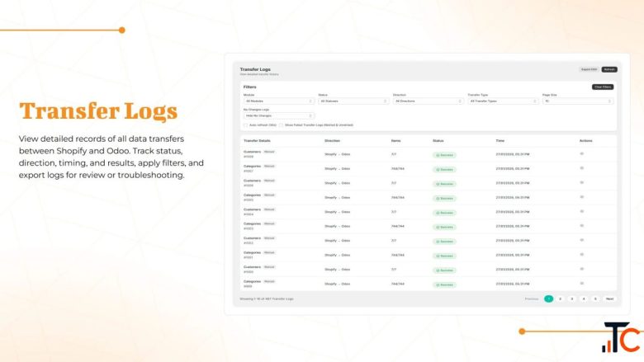The width and height of the screenshot is (644, 362).
Task: Click the Transfer Details column header
Action: [x=257, y=141]
